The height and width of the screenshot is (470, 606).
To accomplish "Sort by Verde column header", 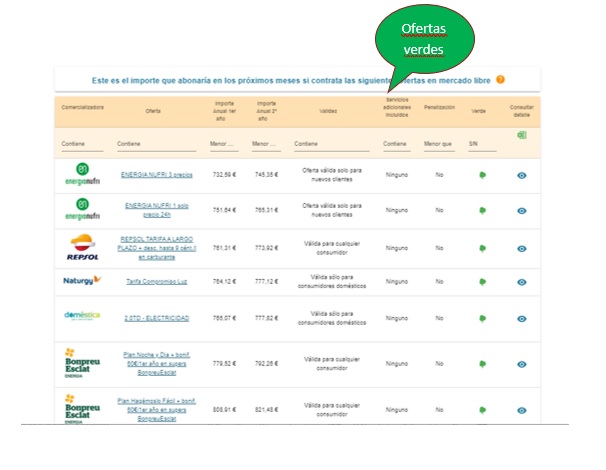I will tap(478, 111).
